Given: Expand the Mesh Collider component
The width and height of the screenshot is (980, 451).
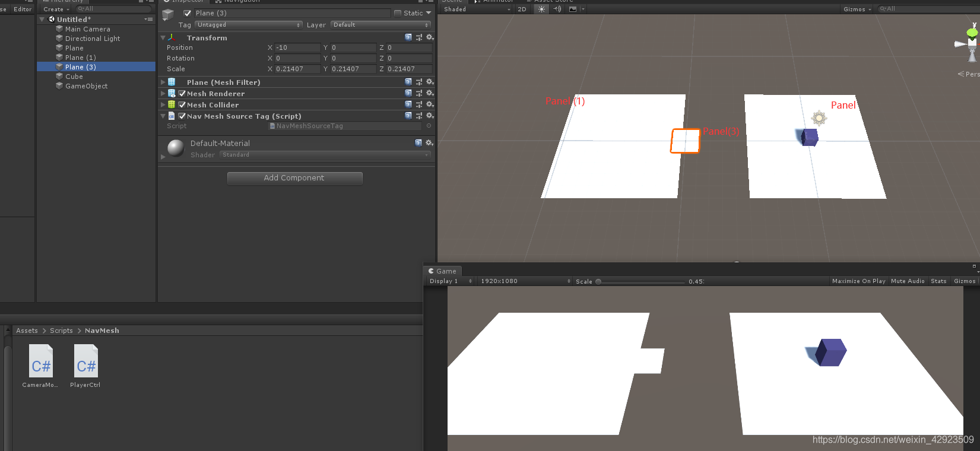Looking at the screenshot, I should pos(163,104).
